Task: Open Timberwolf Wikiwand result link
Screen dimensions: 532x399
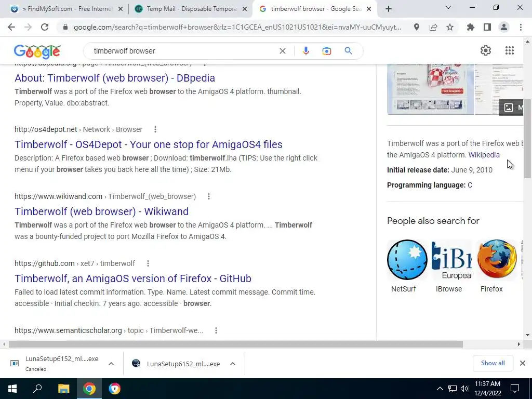Action: pyautogui.click(x=101, y=211)
